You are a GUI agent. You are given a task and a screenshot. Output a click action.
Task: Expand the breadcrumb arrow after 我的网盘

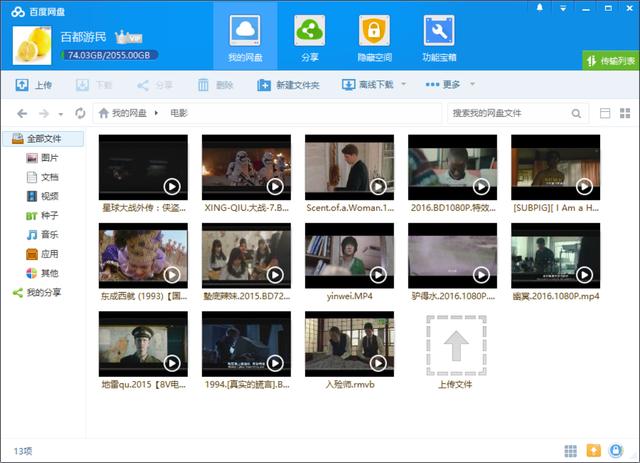156,113
